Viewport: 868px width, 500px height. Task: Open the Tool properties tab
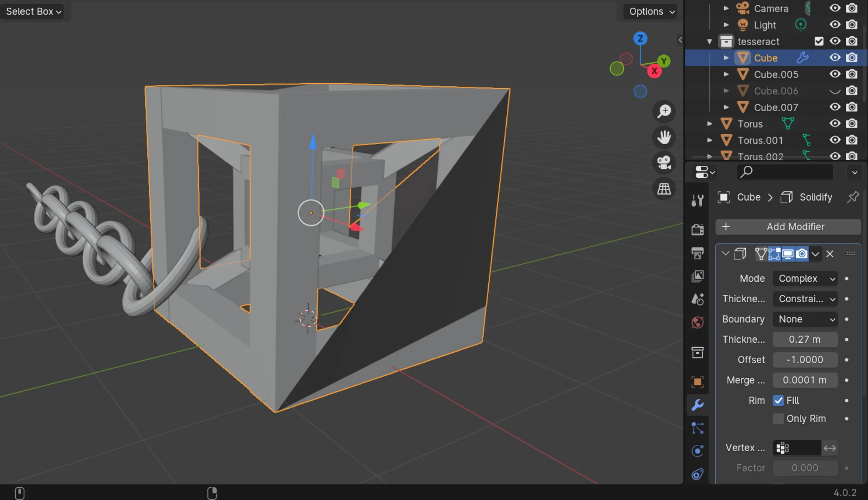tap(697, 200)
